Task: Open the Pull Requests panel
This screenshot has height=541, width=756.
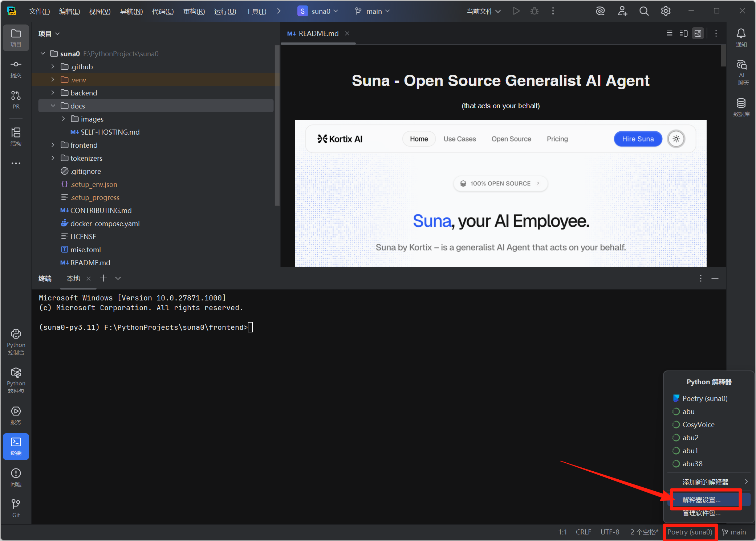Action: 16,99
